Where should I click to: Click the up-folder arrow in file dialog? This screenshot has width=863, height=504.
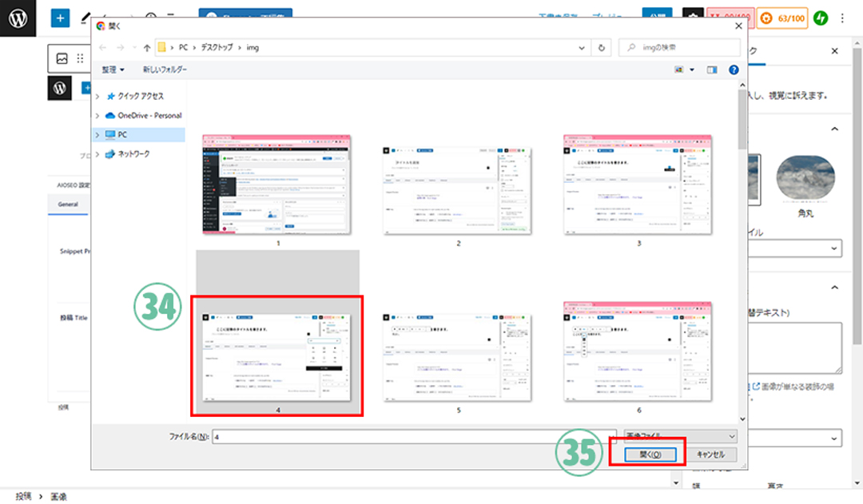[146, 47]
